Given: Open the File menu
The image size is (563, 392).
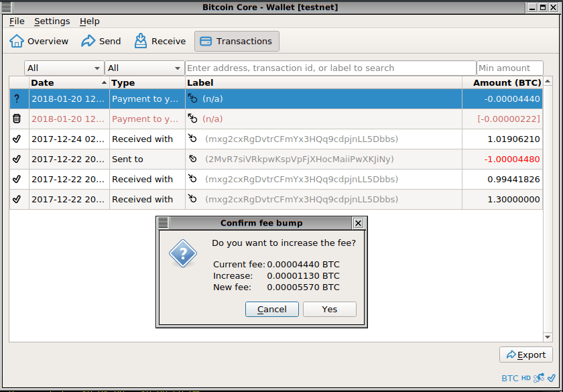Looking at the screenshot, I should click(17, 21).
